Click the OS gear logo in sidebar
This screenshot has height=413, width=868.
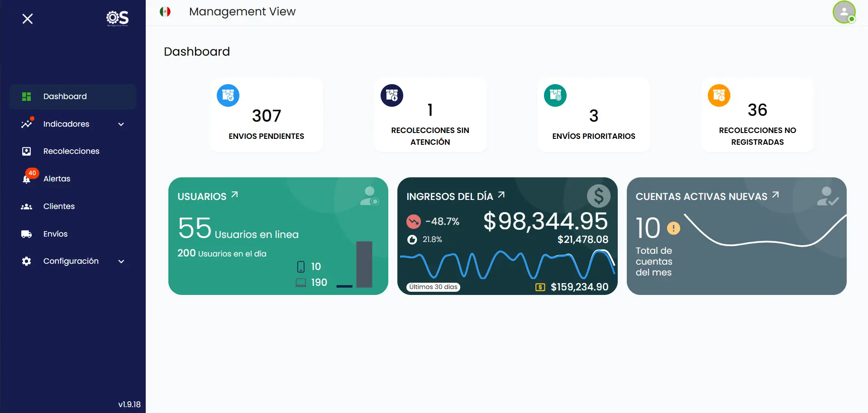(x=117, y=19)
